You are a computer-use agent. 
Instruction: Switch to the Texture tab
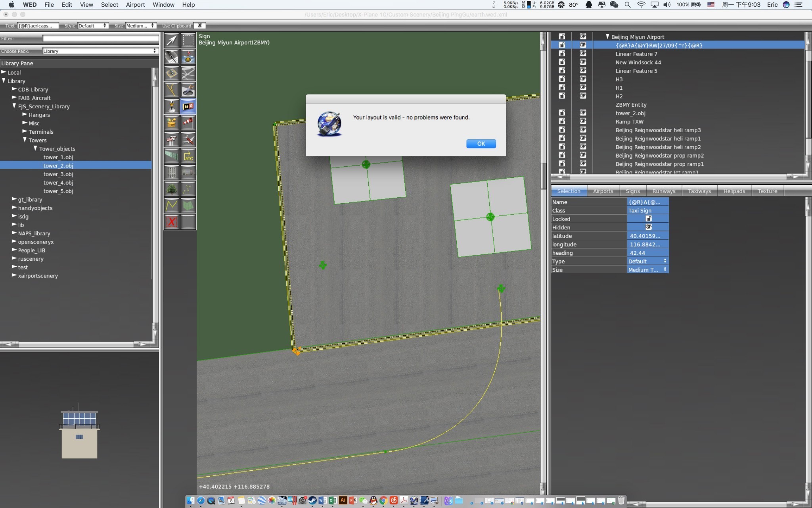coord(767,191)
